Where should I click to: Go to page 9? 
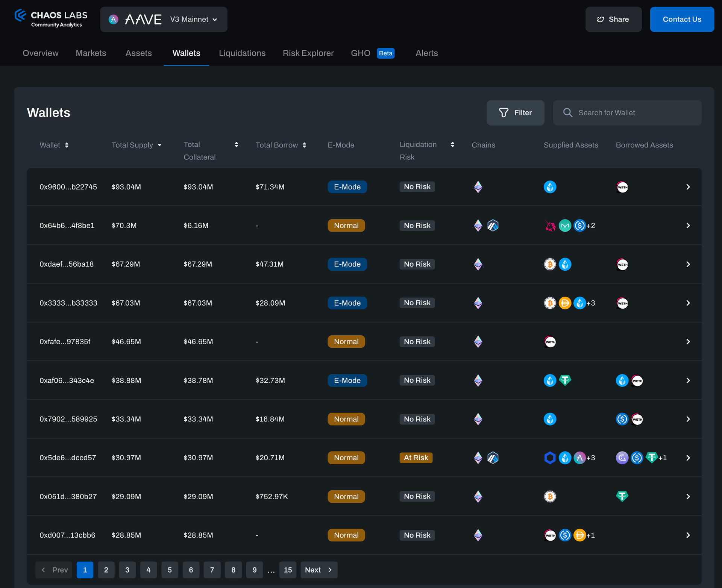[255, 570]
